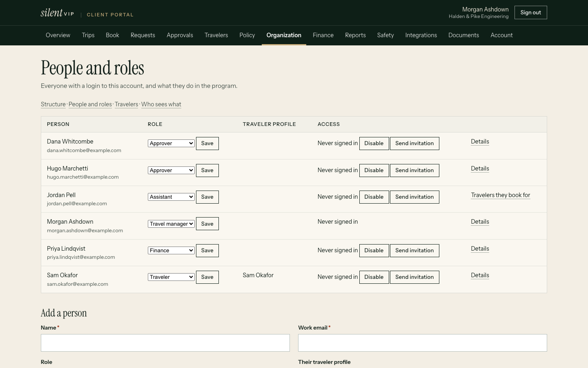
Task: Disable Priya Lindqvist's login
Action: [374, 251]
